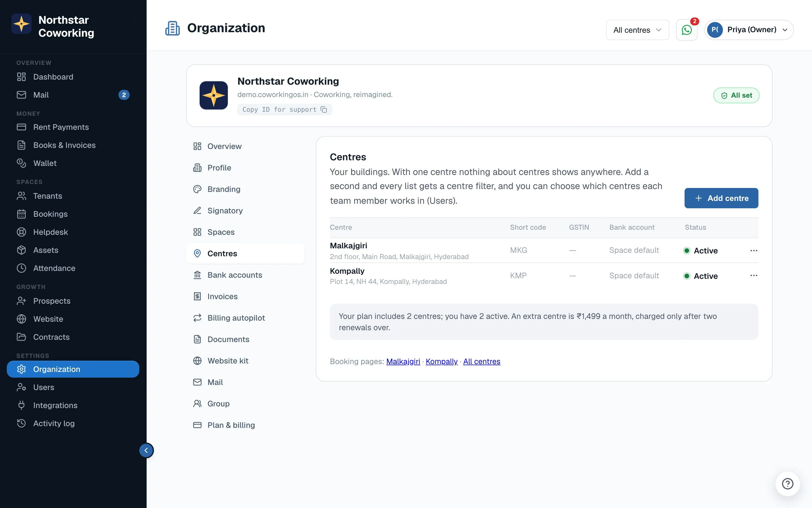The width and height of the screenshot is (812, 508).
Task: Open Assets in sidebar
Action: [x=73, y=250]
